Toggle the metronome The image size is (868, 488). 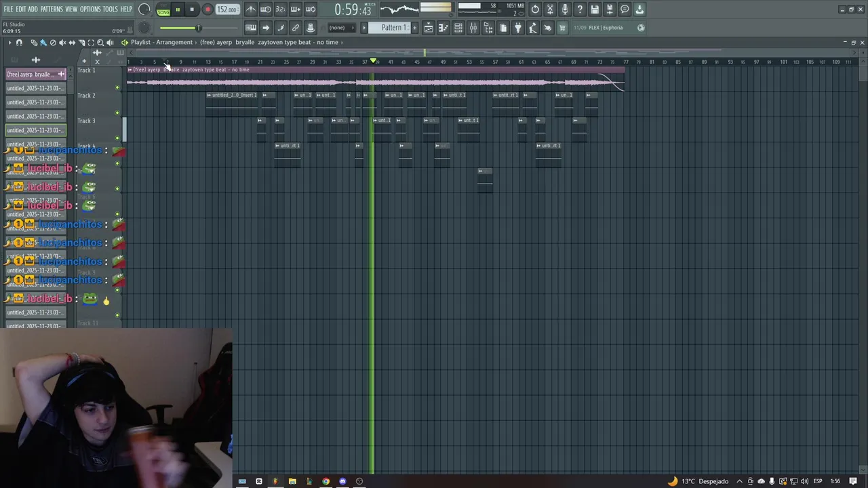[x=251, y=9]
